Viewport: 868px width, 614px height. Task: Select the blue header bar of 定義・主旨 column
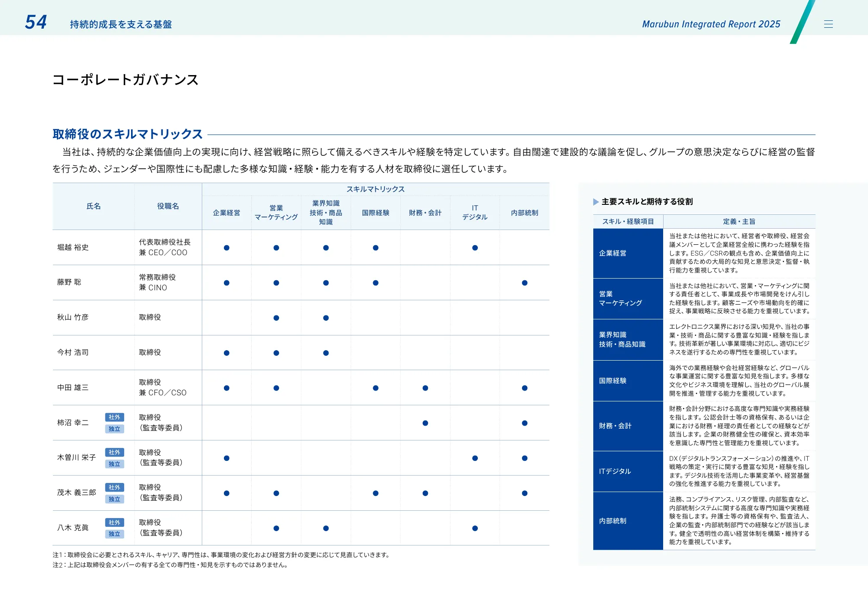[740, 222]
